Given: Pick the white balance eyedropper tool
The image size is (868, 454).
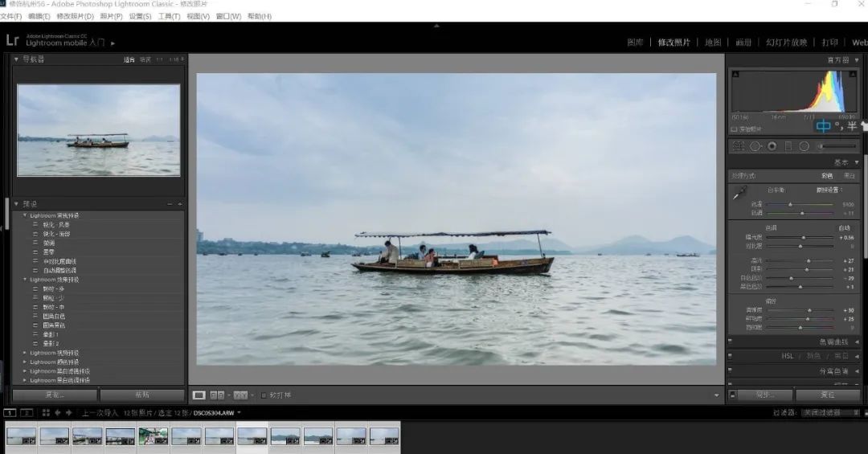Looking at the screenshot, I should pos(739,193).
